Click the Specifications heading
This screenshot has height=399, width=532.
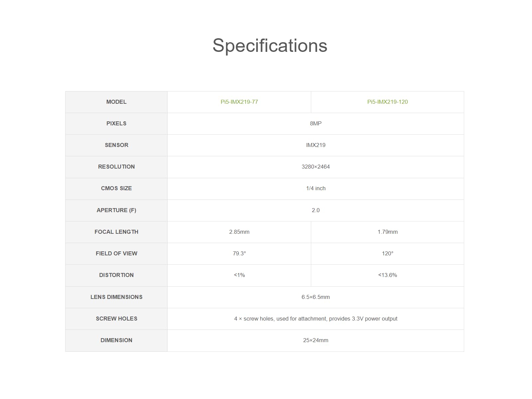270,46
